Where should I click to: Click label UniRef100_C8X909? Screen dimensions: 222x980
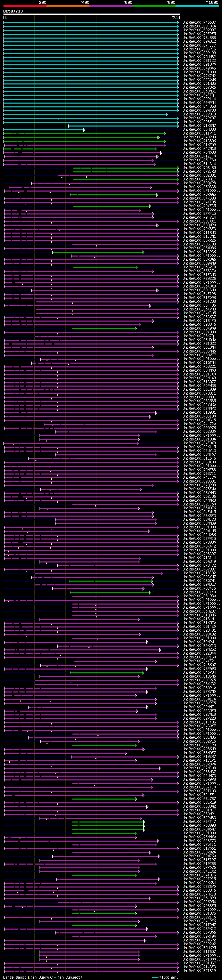pos(199,328)
